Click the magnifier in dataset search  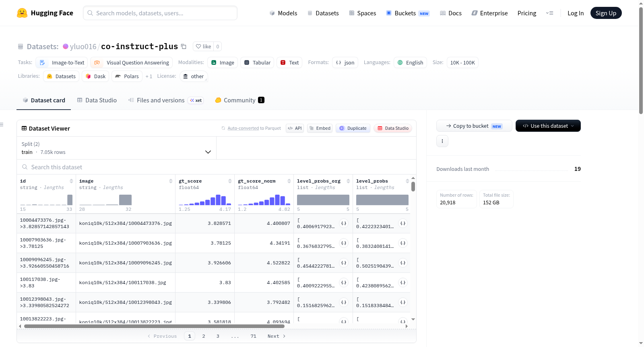click(x=25, y=167)
